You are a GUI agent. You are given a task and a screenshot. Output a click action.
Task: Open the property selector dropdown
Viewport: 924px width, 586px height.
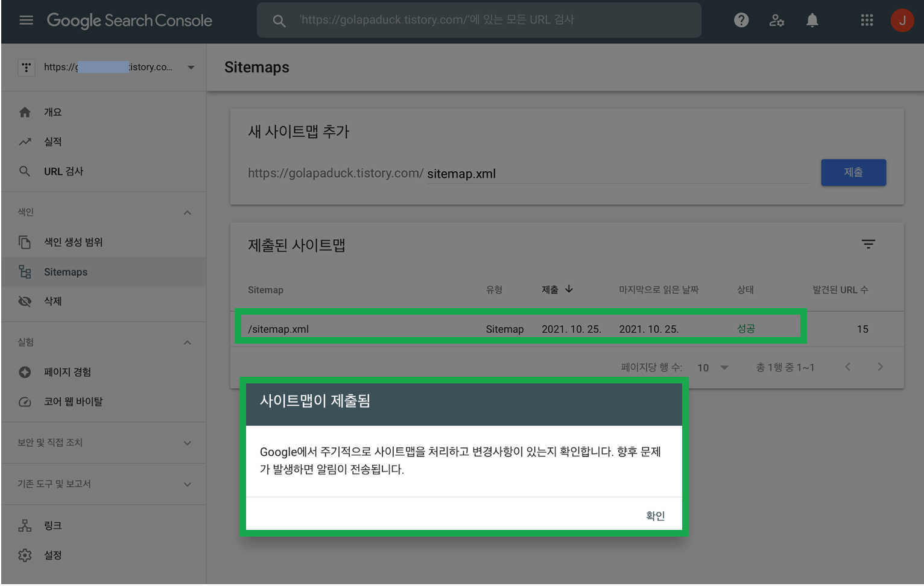click(191, 68)
